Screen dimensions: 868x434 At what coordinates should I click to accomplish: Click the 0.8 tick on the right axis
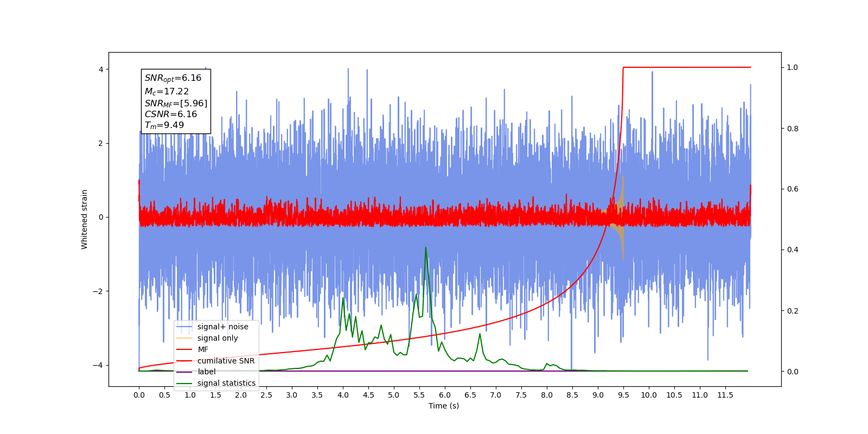coord(793,129)
